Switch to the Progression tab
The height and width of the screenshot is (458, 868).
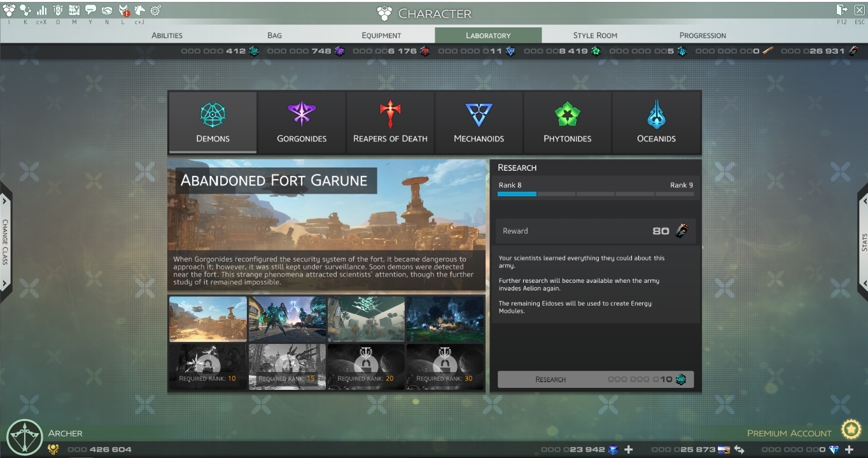[x=703, y=35]
